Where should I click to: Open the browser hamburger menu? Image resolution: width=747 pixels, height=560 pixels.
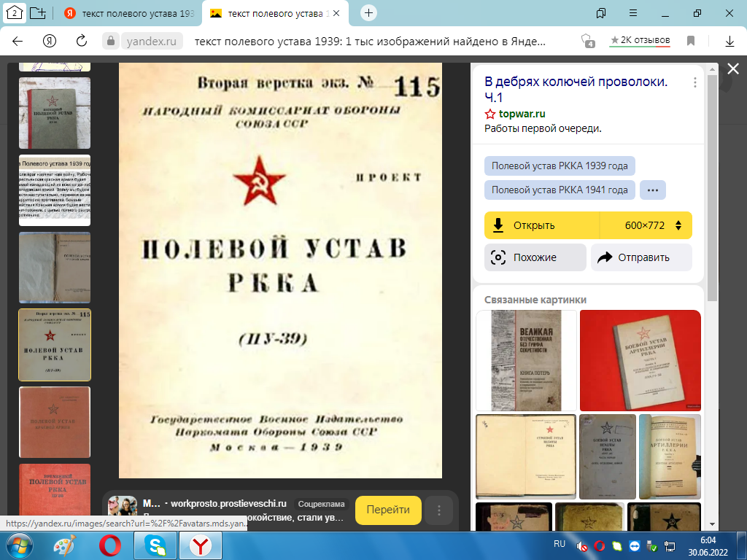coord(633,13)
